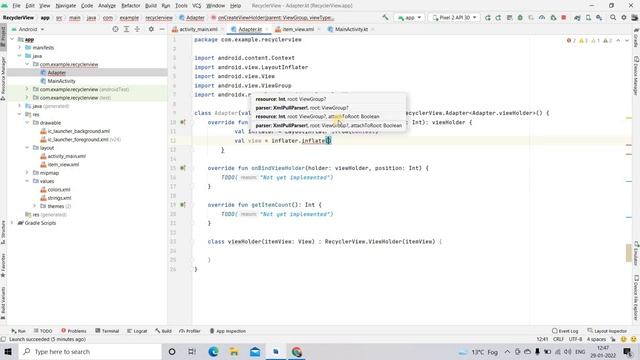Expand the themes folder
Viewport: 640px width, 360px height.
(35, 206)
